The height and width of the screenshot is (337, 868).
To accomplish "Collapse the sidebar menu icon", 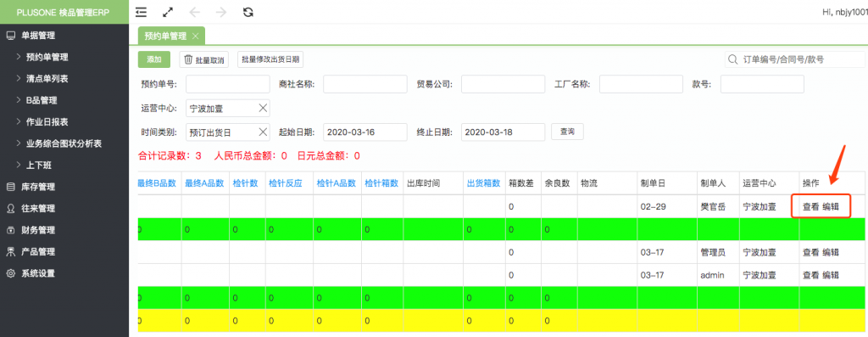I will pyautogui.click(x=142, y=12).
